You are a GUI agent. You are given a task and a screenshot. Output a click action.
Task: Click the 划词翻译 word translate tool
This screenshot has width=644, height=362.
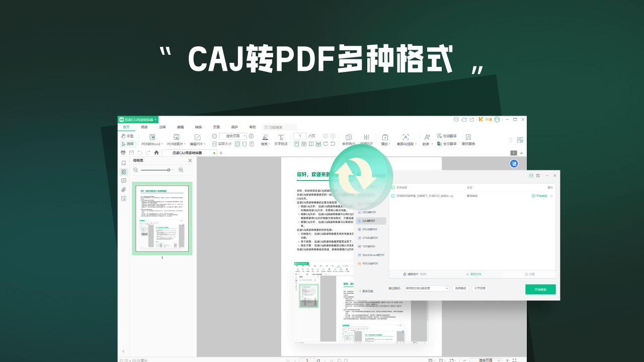click(447, 136)
